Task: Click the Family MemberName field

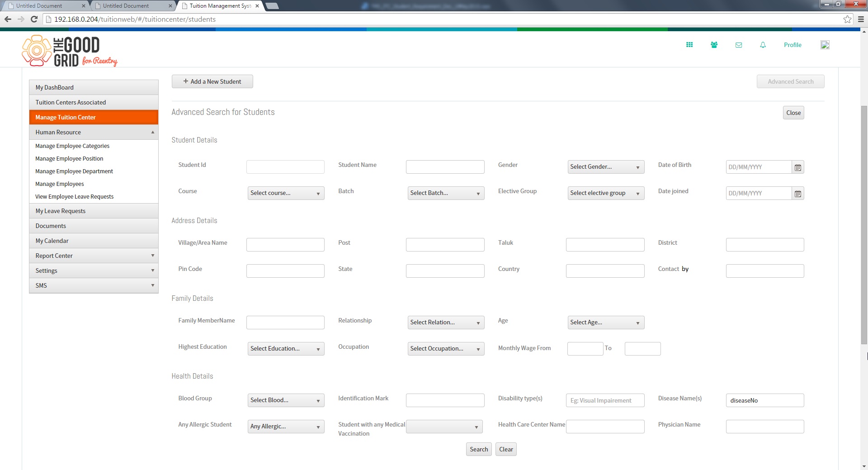Action: [x=285, y=323]
